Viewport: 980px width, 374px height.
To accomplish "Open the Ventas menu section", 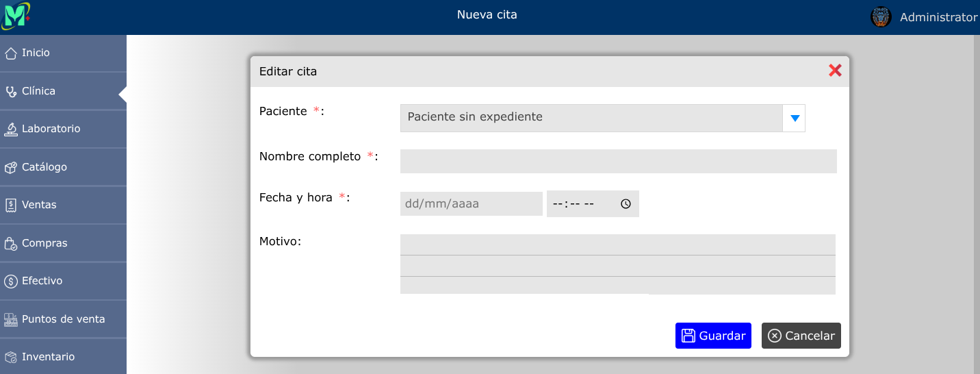I will [63, 205].
